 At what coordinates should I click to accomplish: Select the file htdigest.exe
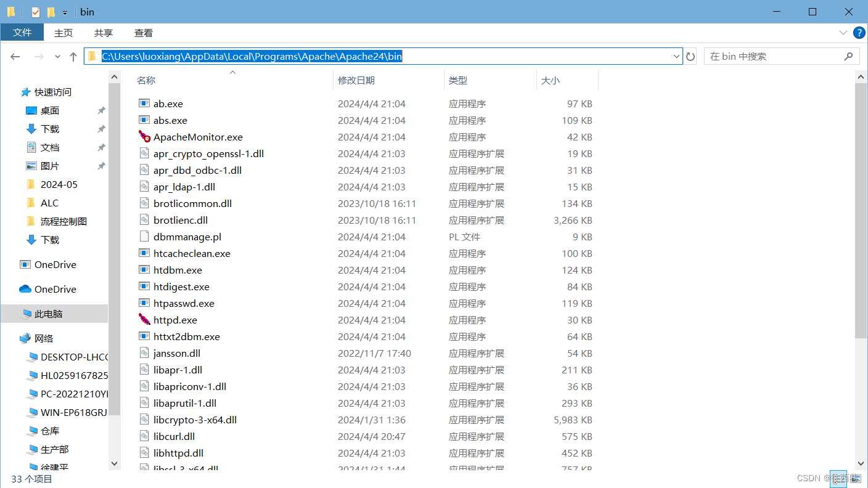(181, 287)
